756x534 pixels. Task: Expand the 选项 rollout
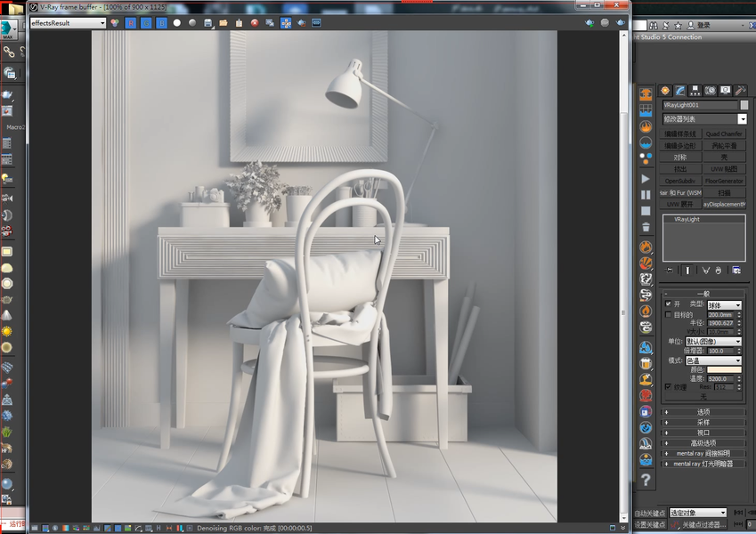click(x=703, y=412)
